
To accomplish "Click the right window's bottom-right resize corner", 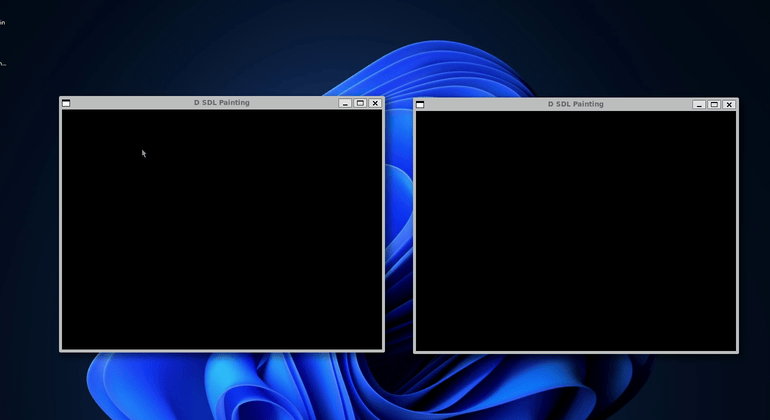I will point(737,352).
